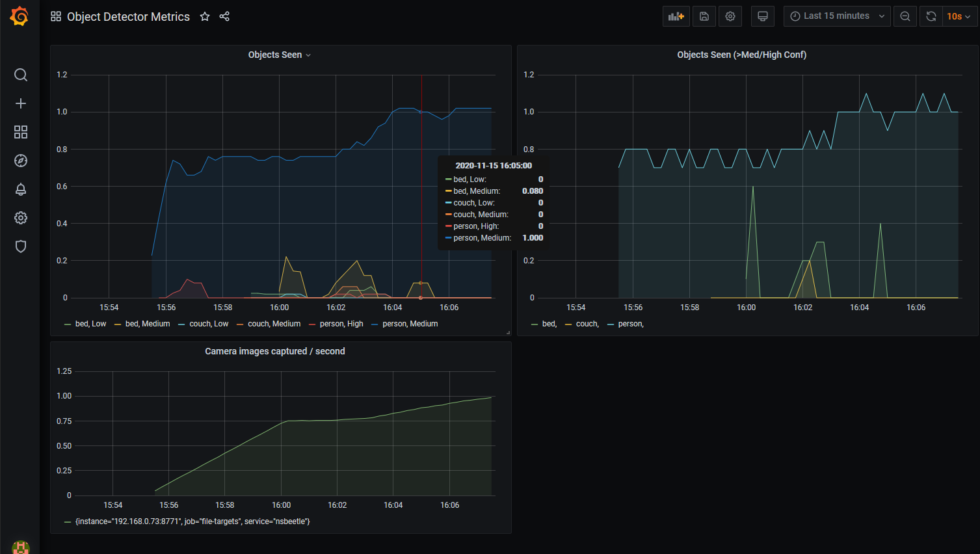The height and width of the screenshot is (554, 980).
Task: Open the user avatar in sidebar
Action: 21,547
